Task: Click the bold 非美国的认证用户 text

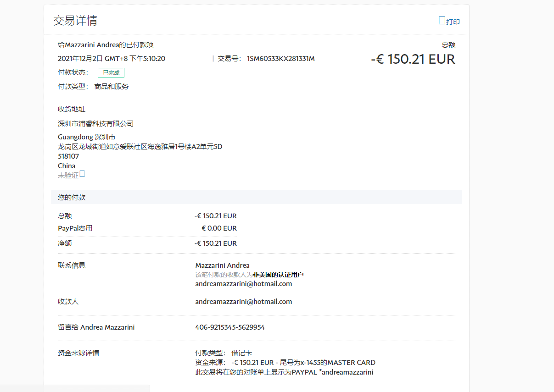Action: click(x=278, y=275)
